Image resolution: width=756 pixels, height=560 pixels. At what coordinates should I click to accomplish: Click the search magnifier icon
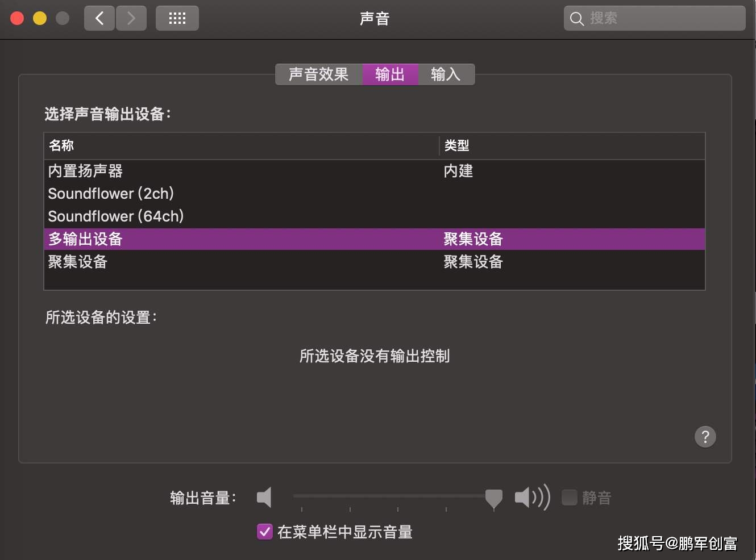tap(576, 18)
